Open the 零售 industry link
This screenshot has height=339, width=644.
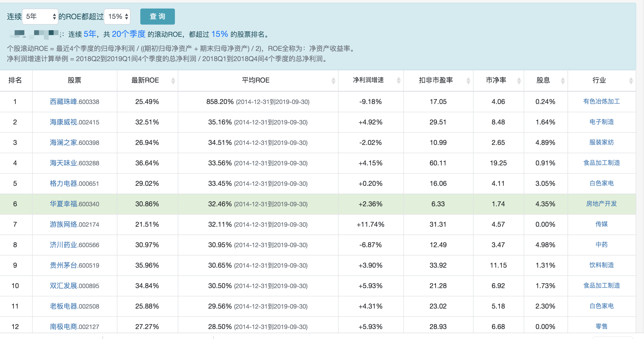tap(602, 326)
